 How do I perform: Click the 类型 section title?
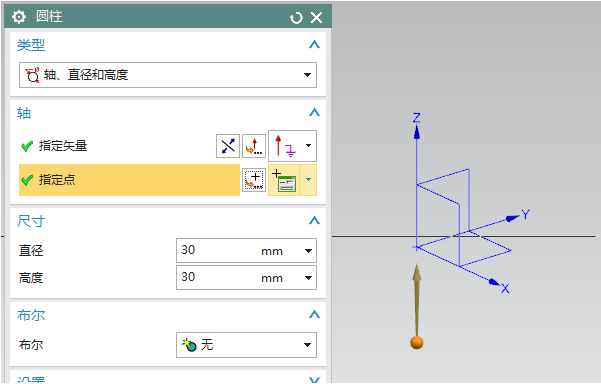coord(31,45)
